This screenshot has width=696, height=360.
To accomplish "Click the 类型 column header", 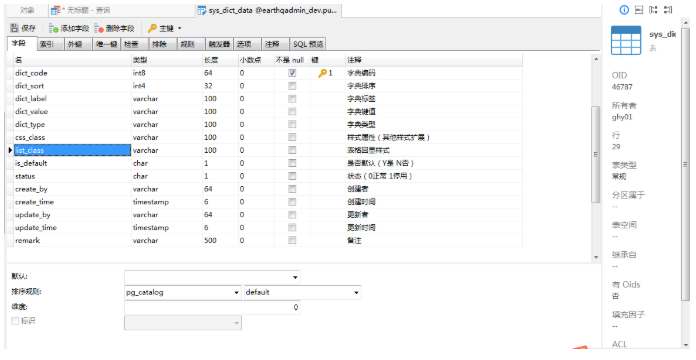I will (167, 60).
